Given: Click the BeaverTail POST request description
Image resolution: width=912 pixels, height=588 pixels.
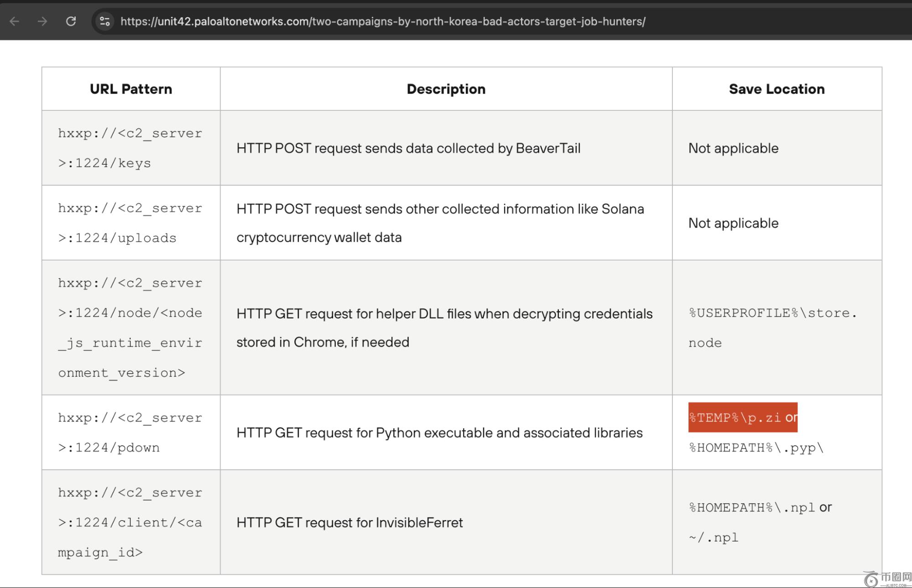Looking at the screenshot, I should [408, 148].
